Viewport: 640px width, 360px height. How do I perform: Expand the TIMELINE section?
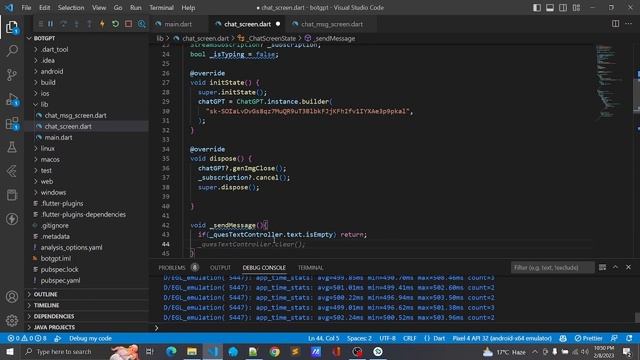[x=47, y=305]
